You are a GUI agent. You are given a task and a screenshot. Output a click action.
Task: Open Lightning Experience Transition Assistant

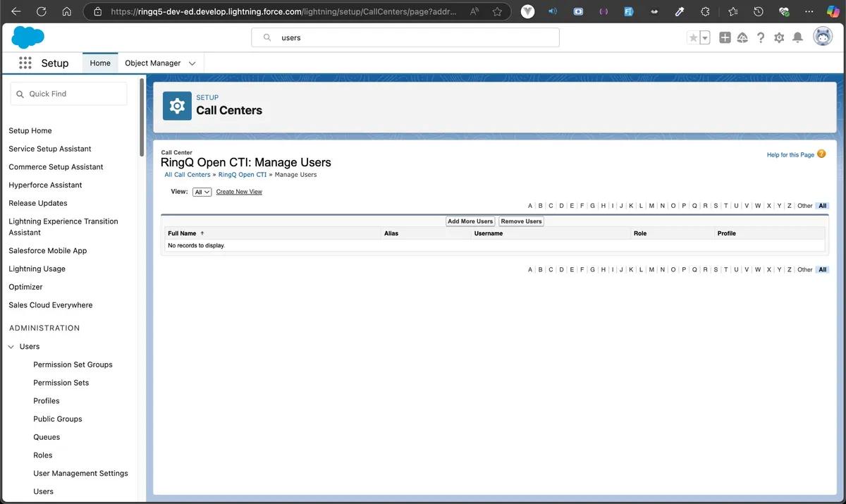point(63,226)
